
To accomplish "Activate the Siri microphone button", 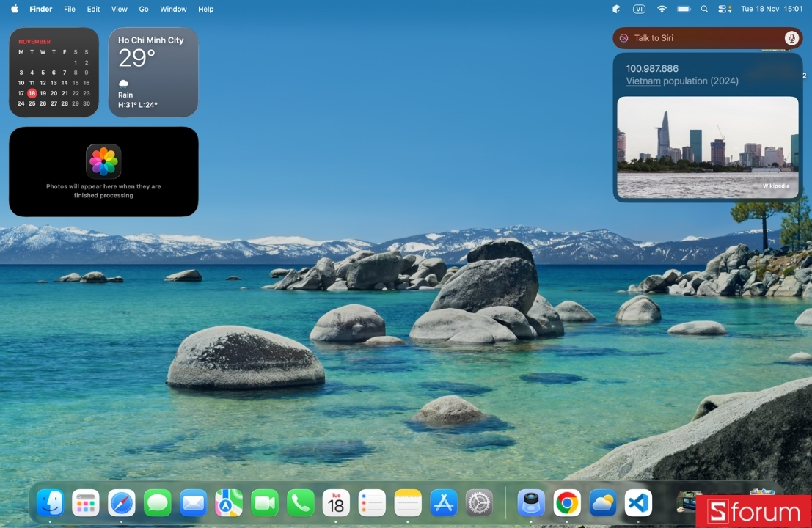I will 790,37.
